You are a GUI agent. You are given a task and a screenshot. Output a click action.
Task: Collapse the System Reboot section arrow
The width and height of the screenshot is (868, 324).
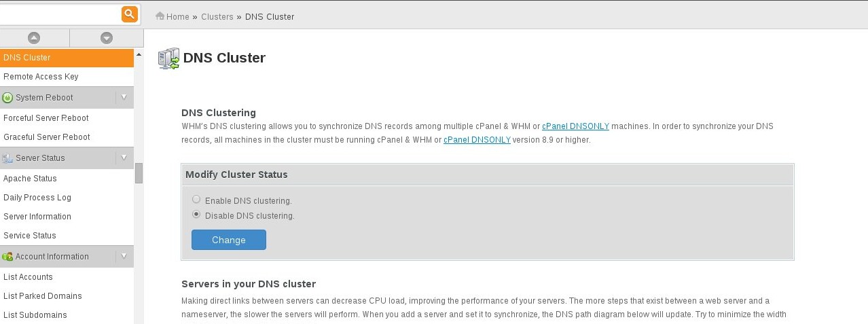click(124, 98)
